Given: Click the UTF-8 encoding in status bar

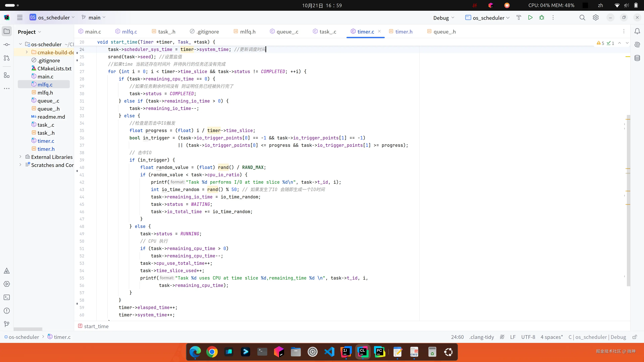Looking at the screenshot, I should (x=528, y=337).
